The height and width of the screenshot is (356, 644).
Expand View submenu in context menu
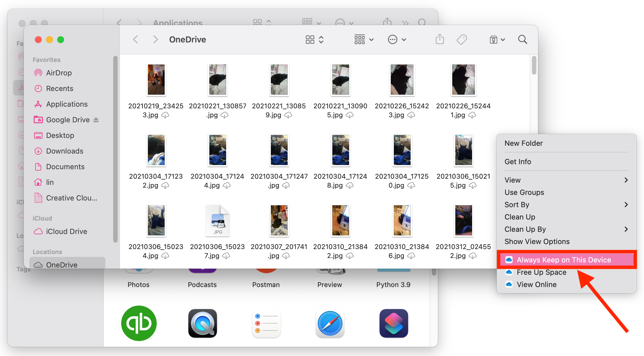coord(566,180)
